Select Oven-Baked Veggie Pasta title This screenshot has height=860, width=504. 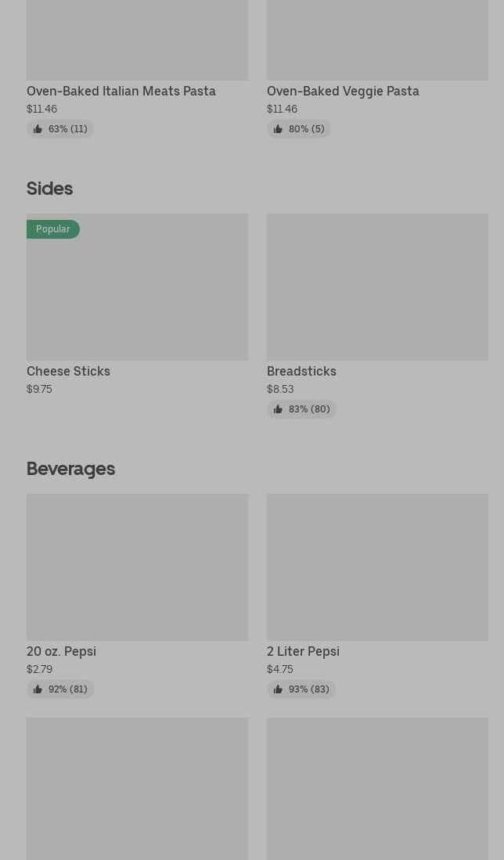343,91
